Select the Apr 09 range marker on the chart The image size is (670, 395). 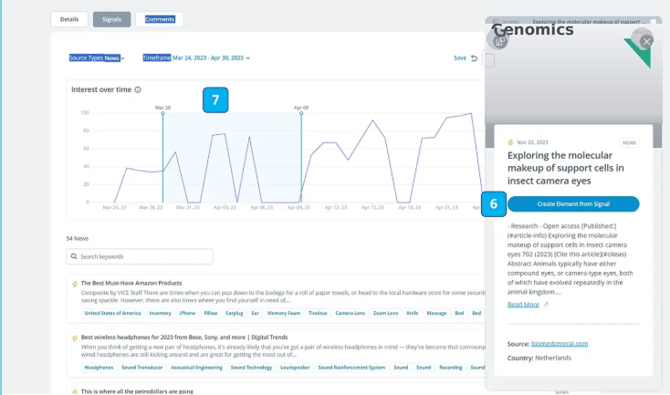301,113
